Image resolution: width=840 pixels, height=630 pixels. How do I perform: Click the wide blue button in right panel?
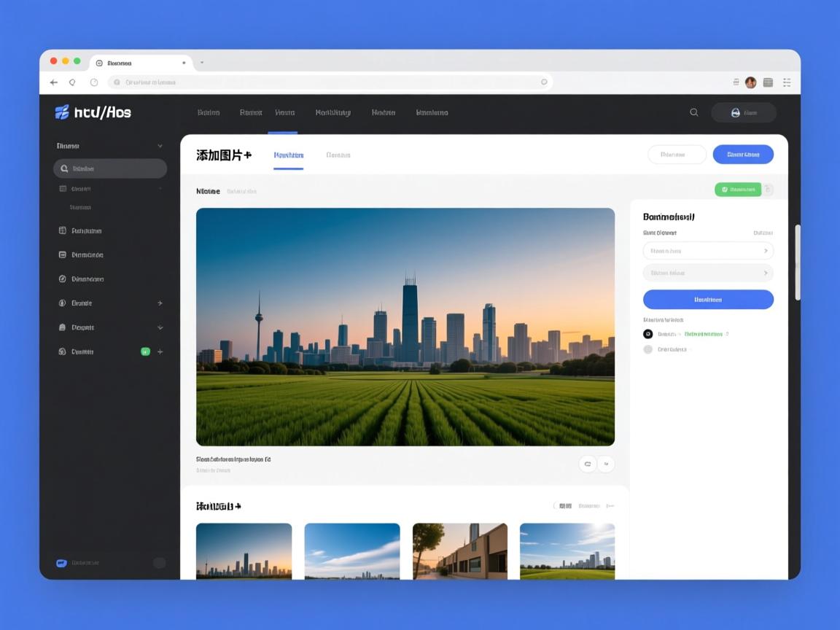click(x=707, y=299)
